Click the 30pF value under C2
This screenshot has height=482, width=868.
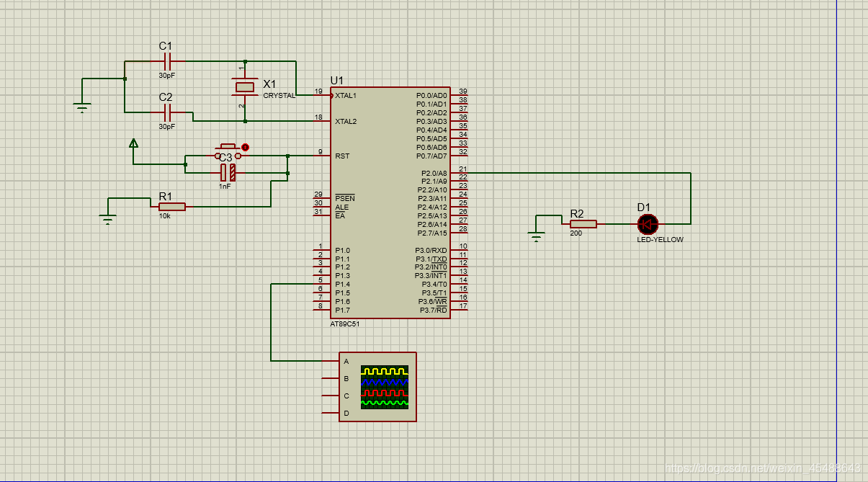pos(166,126)
